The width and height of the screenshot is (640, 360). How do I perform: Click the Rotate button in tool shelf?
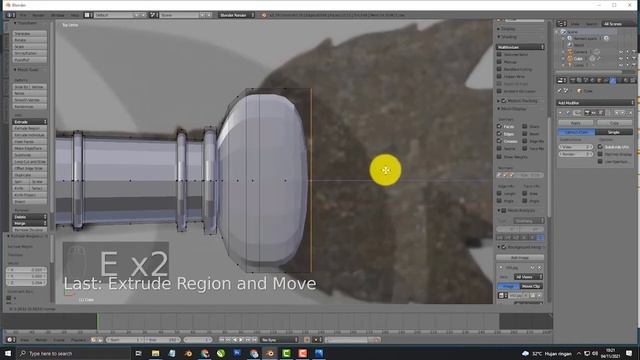(30, 40)
